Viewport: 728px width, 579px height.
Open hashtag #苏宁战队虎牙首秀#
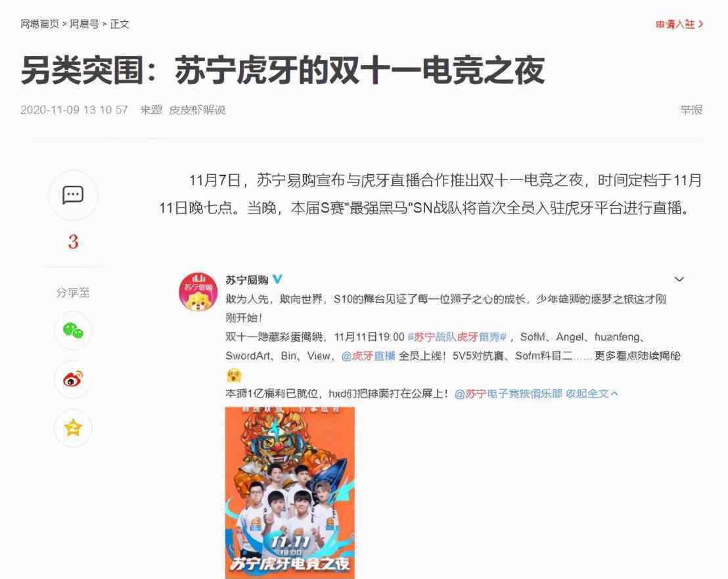tap(457, 337)
